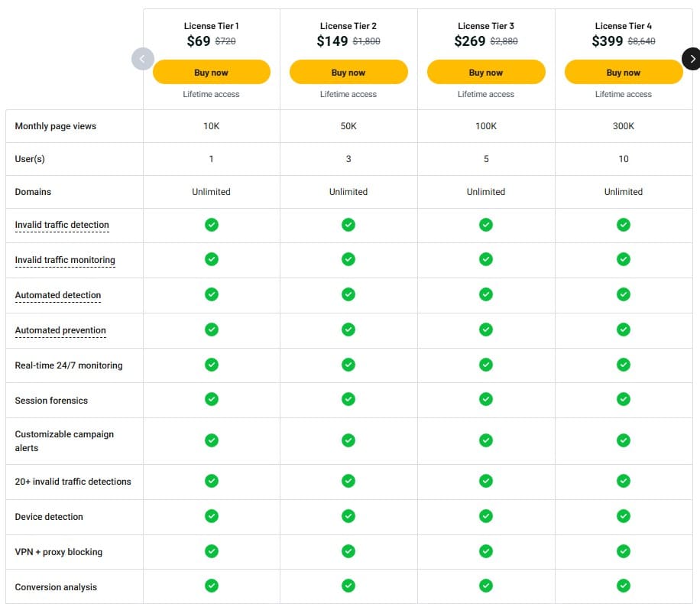This screenshot has height=604, width=700.
Task: Click the Device detection checkmark under License Tier 3
Action: pos(486,516)
